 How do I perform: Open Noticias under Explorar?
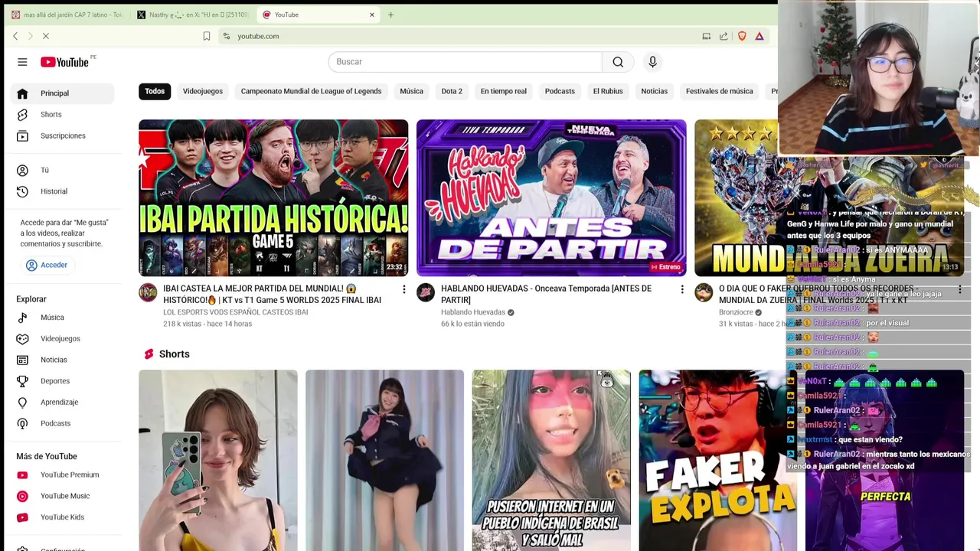pos(62,360)
